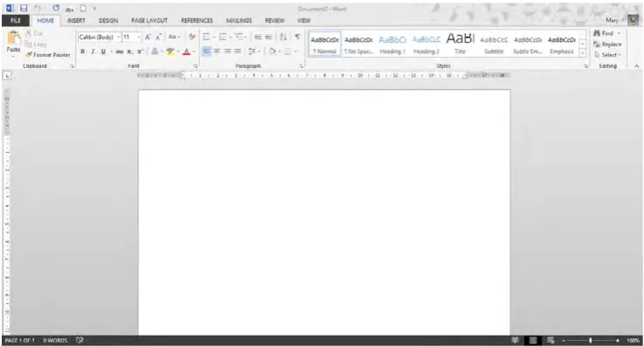Screen dimensions: 644x346
Task: Switch to the REFERENCES tab
Action: 197,20
